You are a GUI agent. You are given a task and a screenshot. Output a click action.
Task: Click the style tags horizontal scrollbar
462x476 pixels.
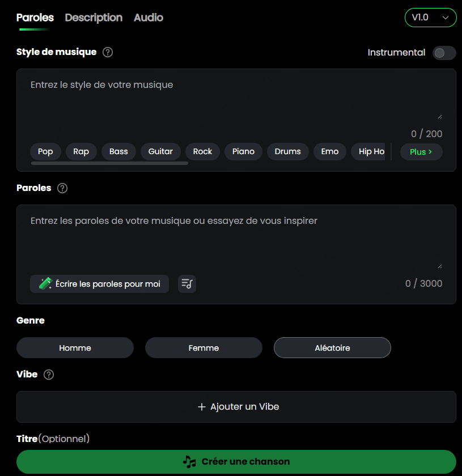(109, 163)
